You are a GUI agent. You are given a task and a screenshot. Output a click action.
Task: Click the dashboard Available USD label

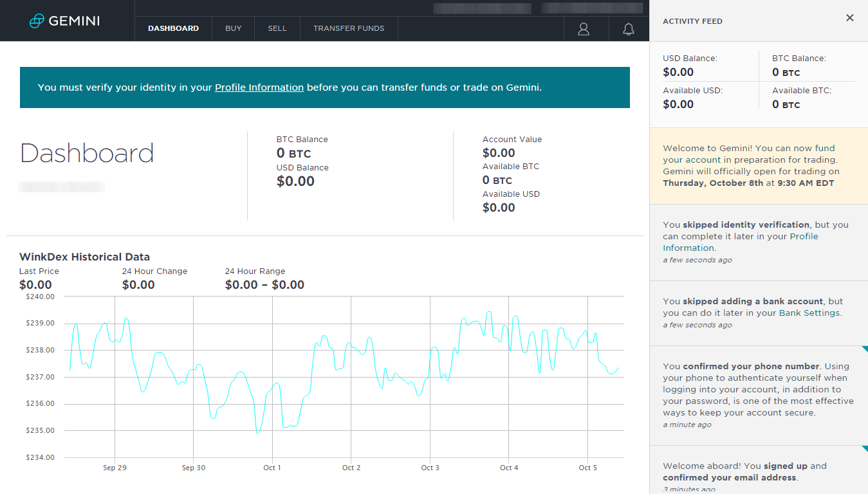[511, 194]
